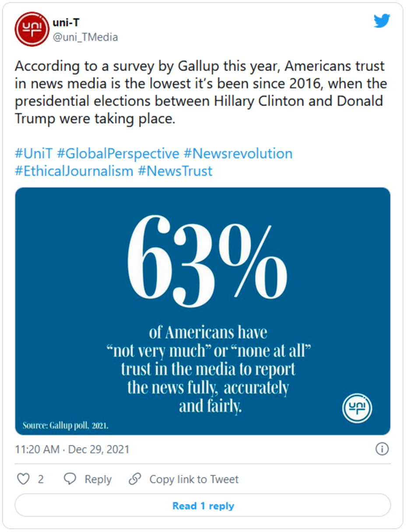407x532 pixels.
Task: Open the @uni_TMedia handle
Action: 85,38
